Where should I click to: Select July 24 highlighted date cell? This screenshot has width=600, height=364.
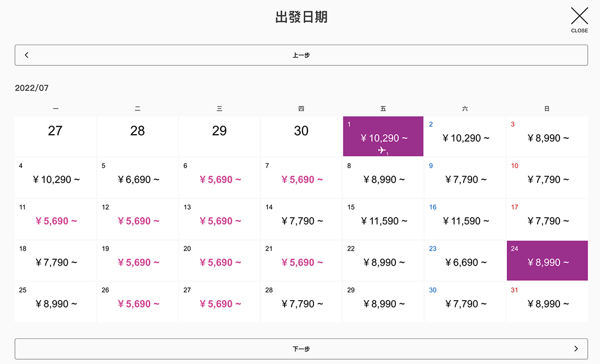[547, 260]
